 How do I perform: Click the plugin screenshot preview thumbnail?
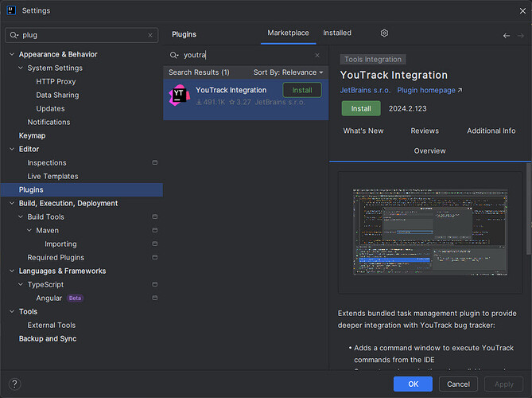point(430,232)
